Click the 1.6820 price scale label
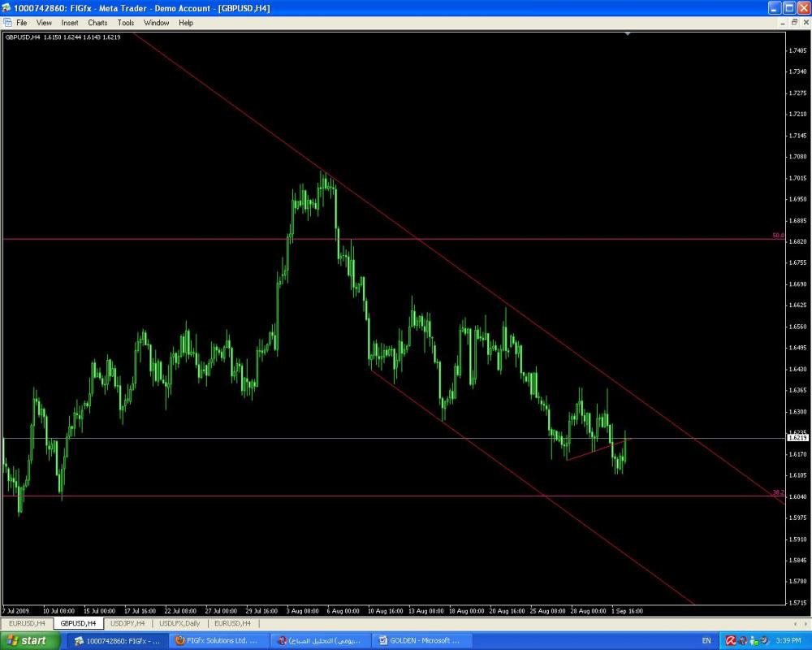This screenshot has width=812, height=650. click(797, 241)
